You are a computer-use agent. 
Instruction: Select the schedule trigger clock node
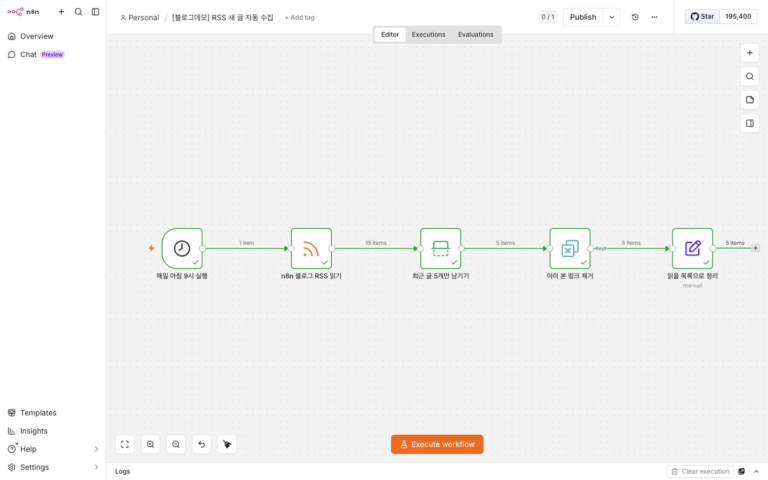pyautogui.click(x=182, y=248)
